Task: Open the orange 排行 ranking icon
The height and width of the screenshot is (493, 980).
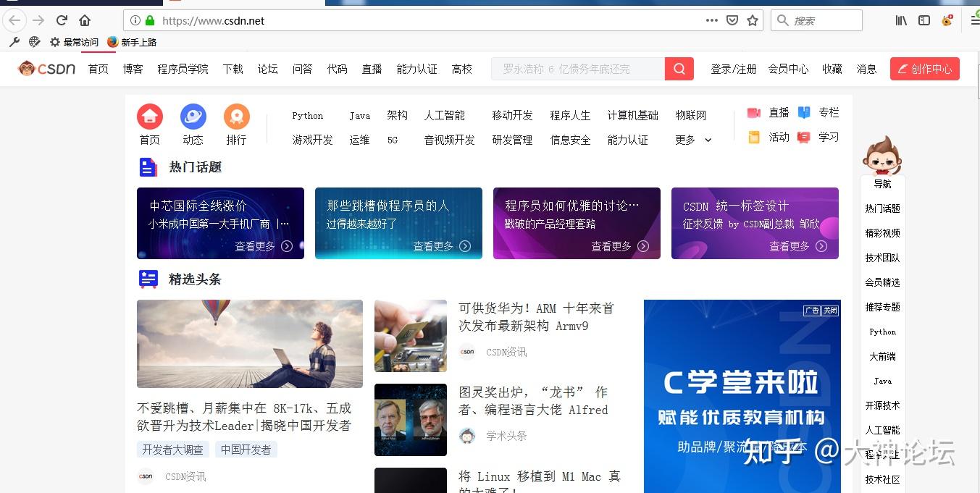Action: pos(237,117)
